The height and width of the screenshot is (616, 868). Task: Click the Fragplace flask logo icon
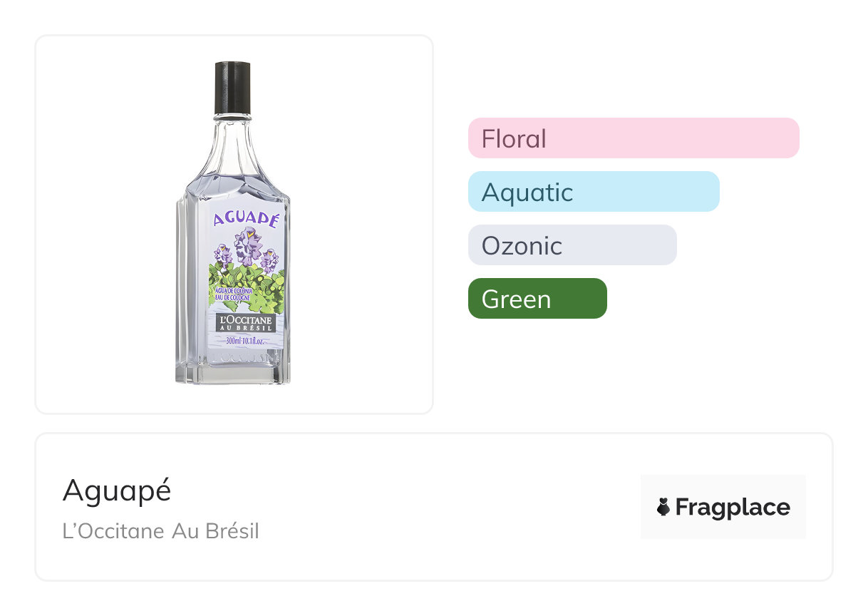[663, 507]
